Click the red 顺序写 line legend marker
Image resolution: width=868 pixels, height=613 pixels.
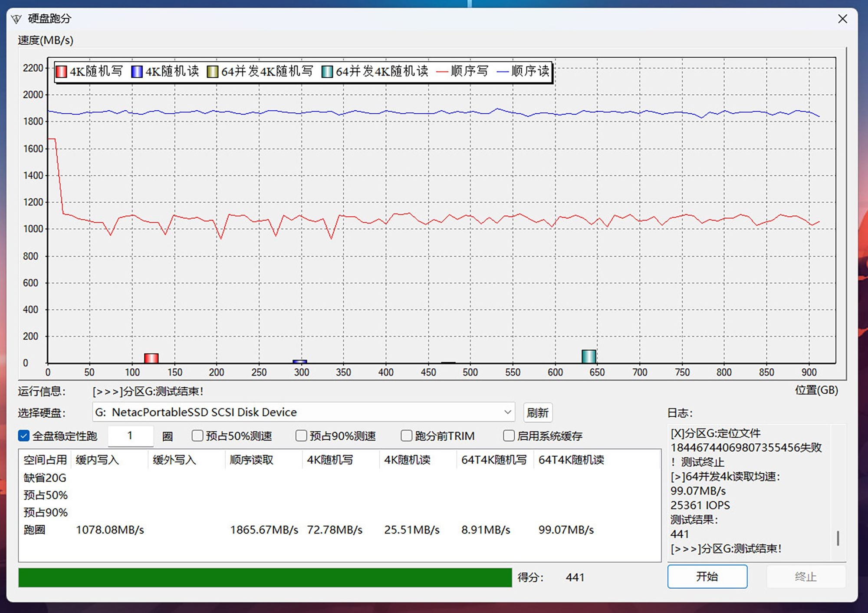[x=442, y=72]
